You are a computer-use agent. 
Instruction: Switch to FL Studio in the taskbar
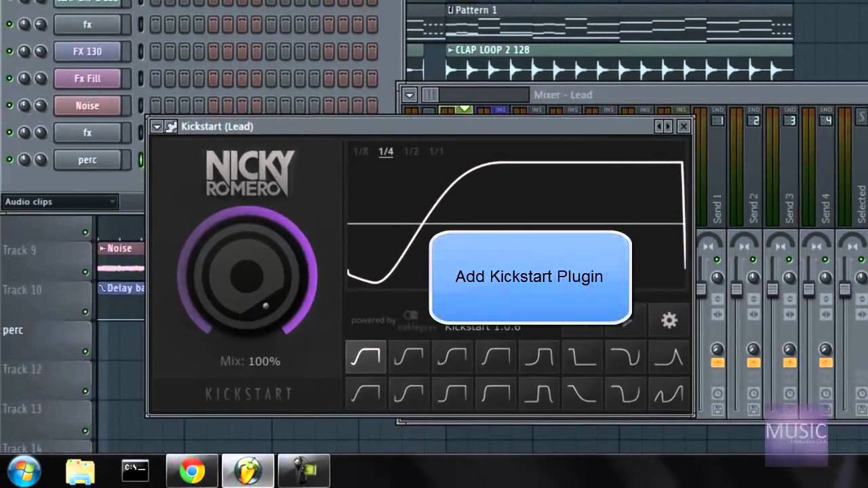click(248, 471)
